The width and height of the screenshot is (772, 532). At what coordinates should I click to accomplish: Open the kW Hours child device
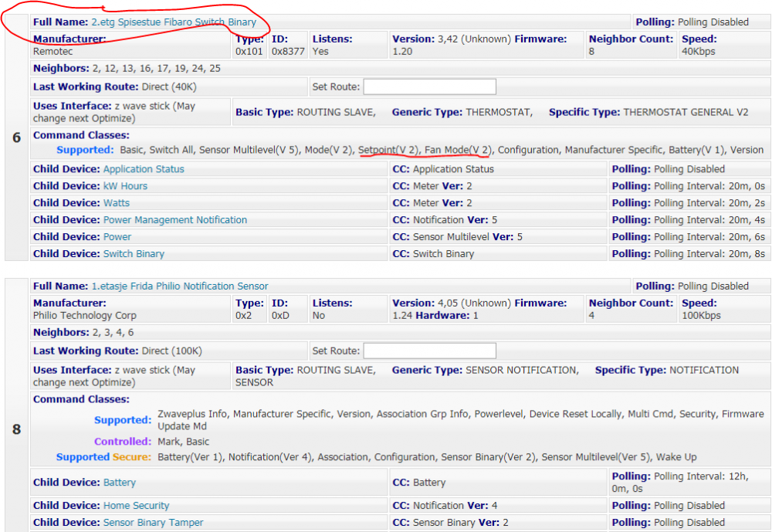(125, 186)
